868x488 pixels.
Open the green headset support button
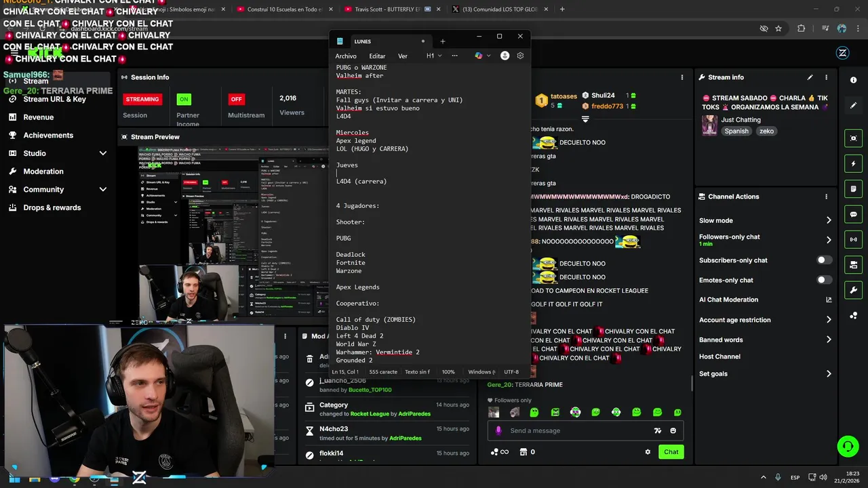coord(848,446)
